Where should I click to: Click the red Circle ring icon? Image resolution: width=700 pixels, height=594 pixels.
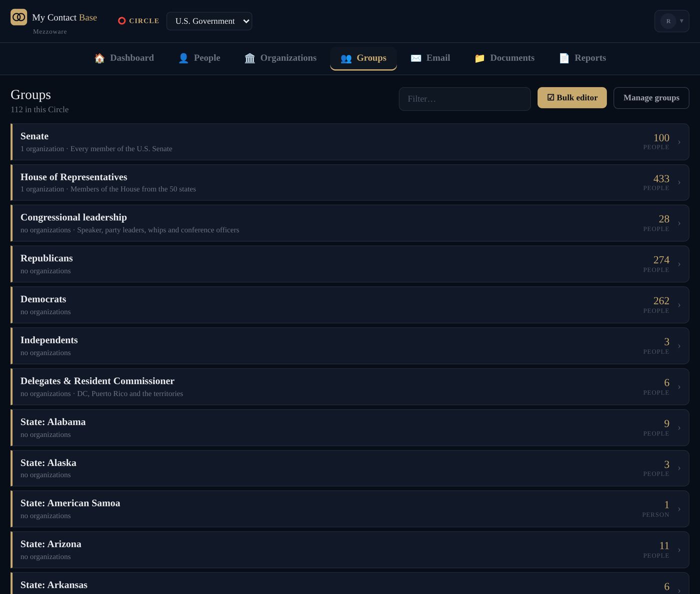121,21
